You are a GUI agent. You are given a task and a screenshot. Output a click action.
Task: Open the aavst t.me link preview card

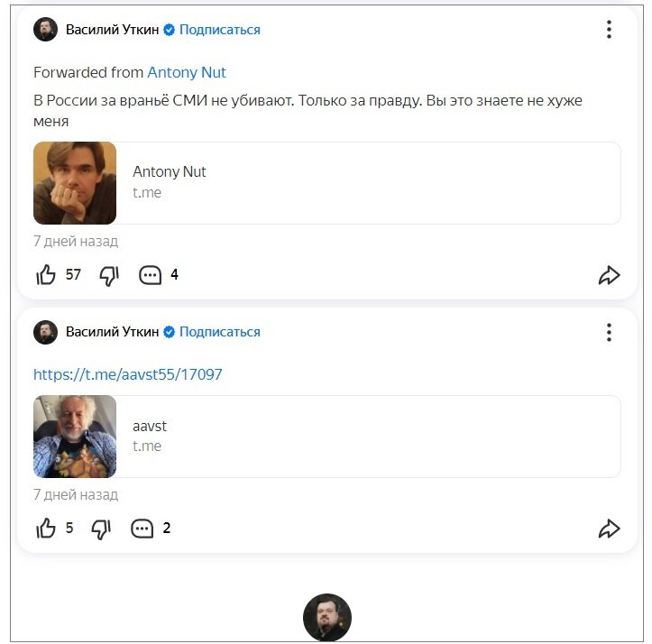pos(361,437)
